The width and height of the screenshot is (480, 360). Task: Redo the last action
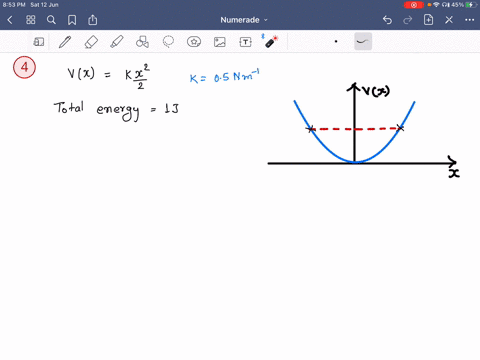click(407, 20)
